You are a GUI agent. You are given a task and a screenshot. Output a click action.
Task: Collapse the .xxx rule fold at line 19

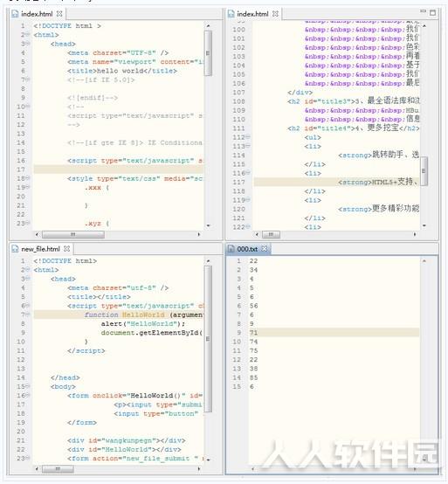pyautogui.click(x=28, y=187)
